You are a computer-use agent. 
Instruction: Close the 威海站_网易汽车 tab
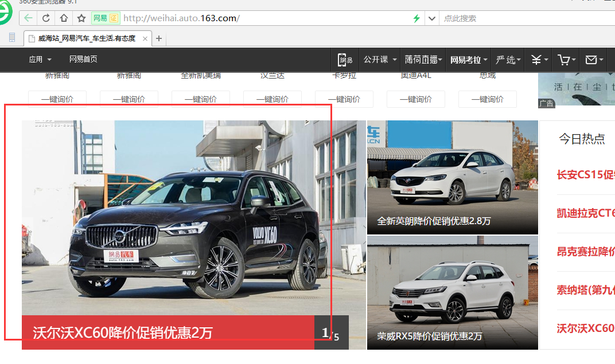pos(145,38)
